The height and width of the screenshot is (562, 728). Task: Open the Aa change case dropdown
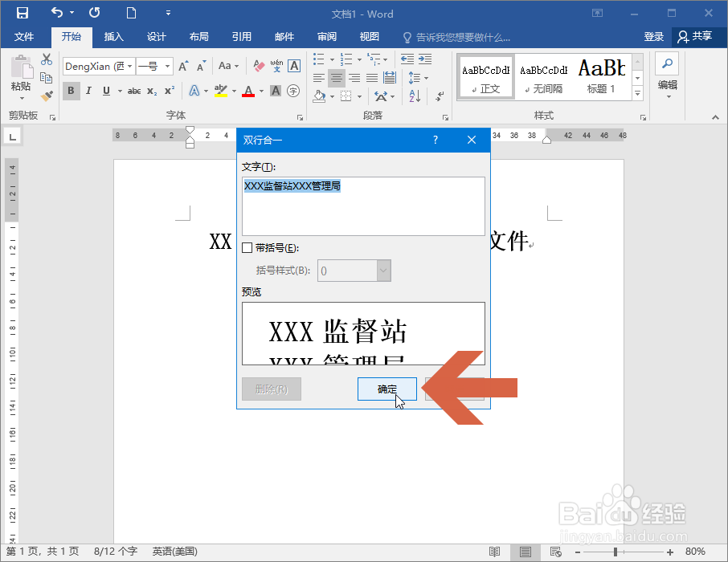point(228,67)
